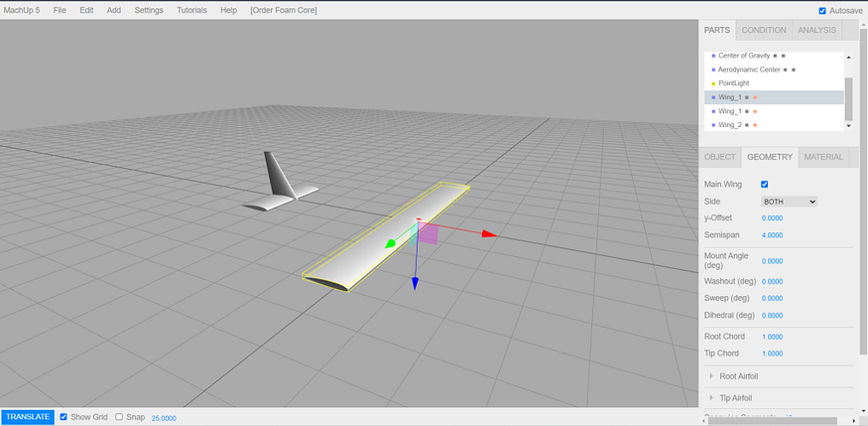The height and width of the screenshot is (426, 868).
Task: Select Aerodynamic Center in the parts list
Action: 750,70
